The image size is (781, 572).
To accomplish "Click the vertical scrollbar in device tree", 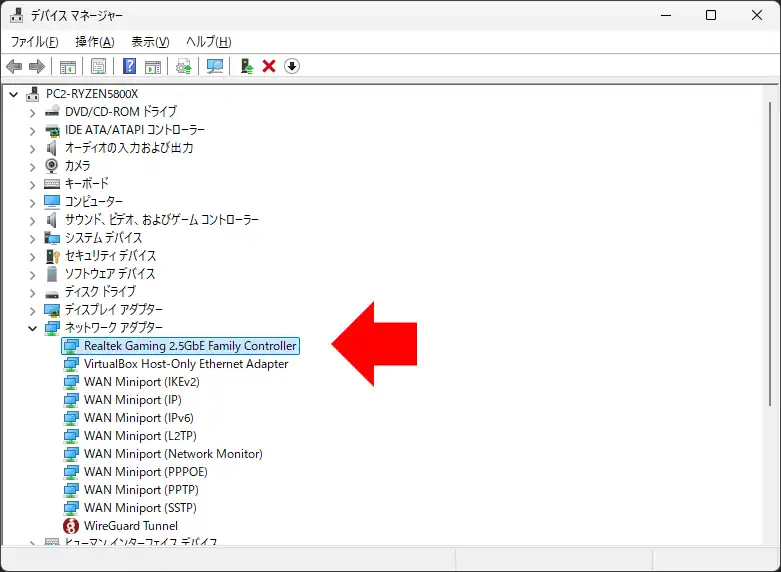I will [770, 300].
